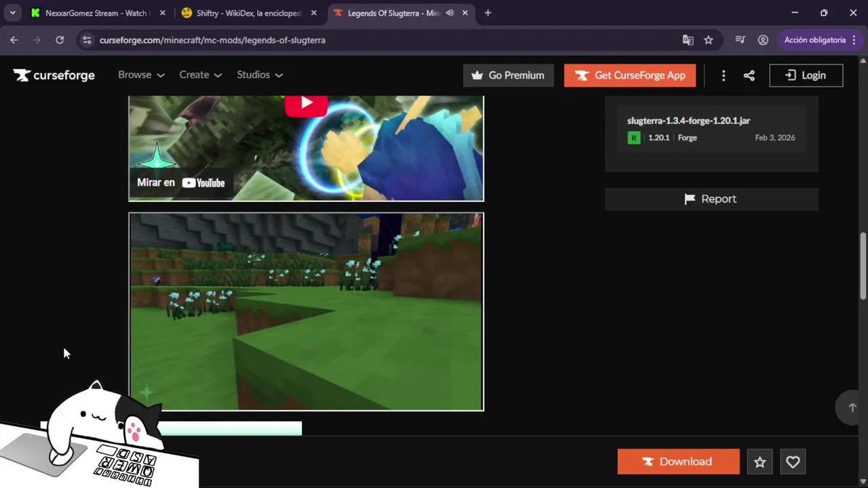Image resolution: width=868 pixels, height=488 pixels.
Task: Expand the Create menu
Action: [200, 75]
